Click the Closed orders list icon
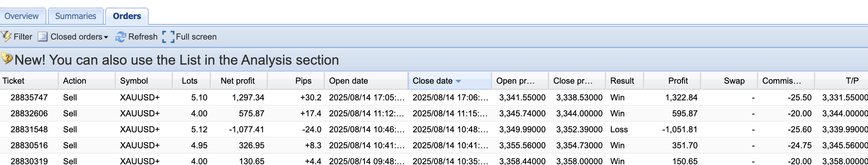868x165 pixels. [x=43, y=36]
